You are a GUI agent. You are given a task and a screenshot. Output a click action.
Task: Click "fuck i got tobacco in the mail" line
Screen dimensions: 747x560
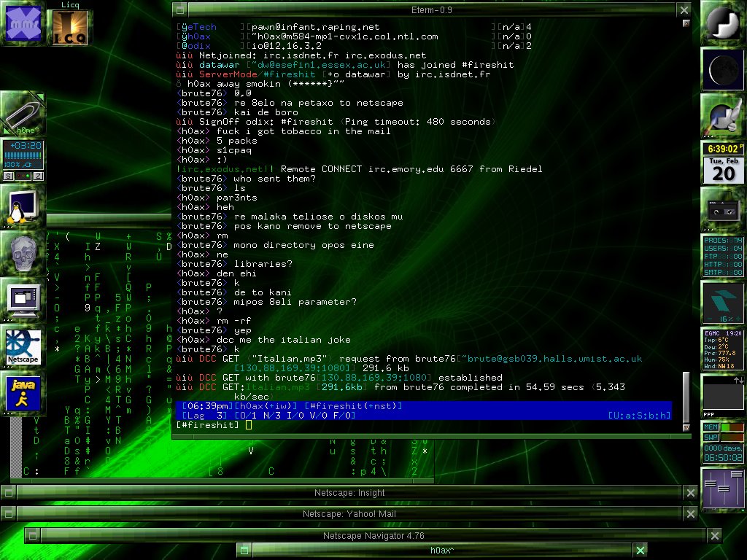pyautogui.click(x=284, y=131)
